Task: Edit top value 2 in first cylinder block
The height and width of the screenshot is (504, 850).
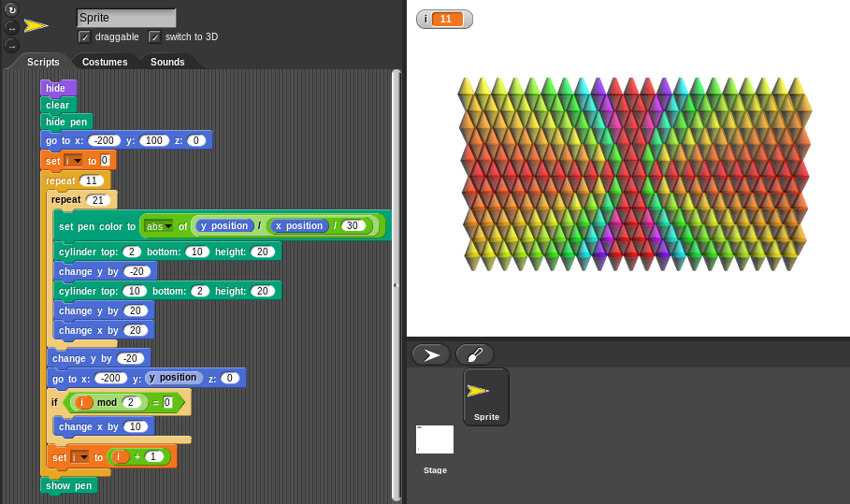Action: point(132,252)
